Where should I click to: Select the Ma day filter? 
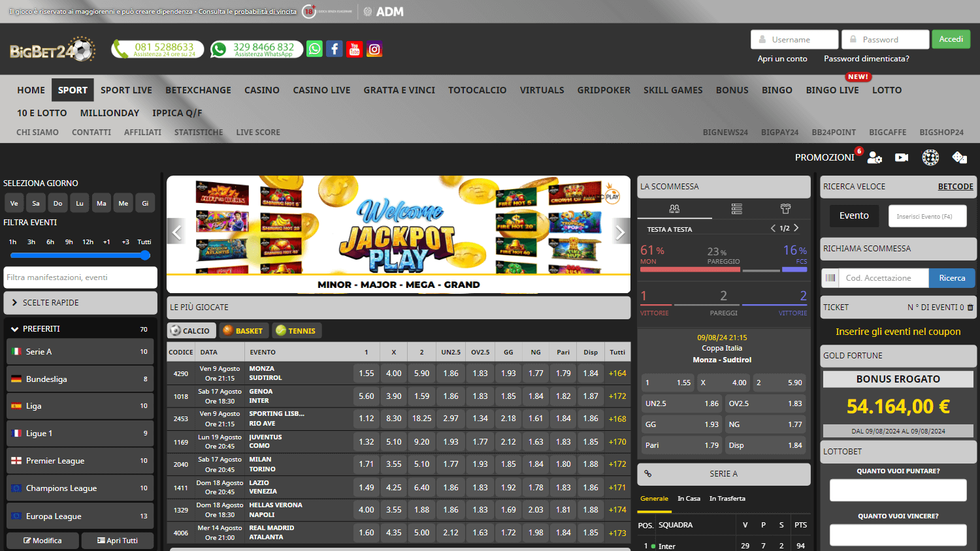[101, 203]
